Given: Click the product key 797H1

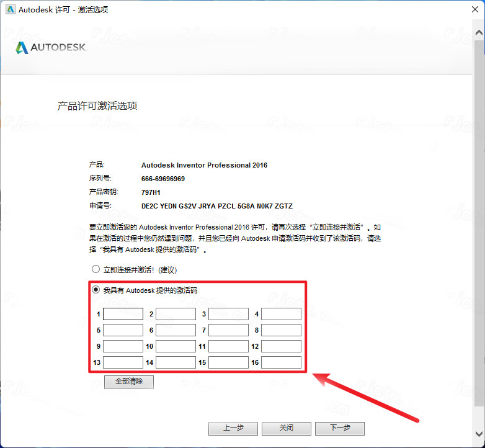Looking at the screenshot, I should (x=151, y=192).
